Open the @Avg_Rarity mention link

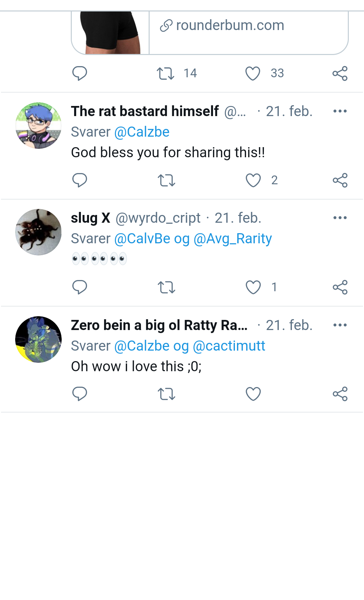(233, 239)
